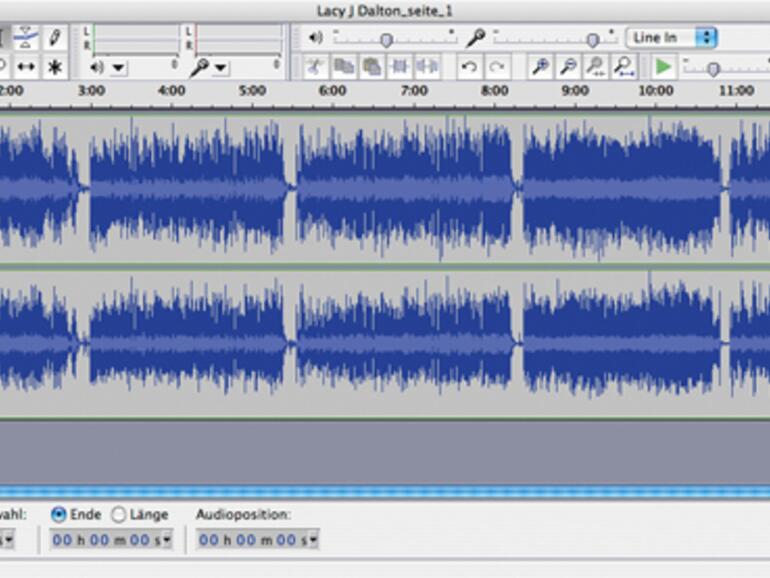Viewport: 770px width, 578px height.
Task: Click the Paste icon in edit toolbar
Action: coord(371,67)
